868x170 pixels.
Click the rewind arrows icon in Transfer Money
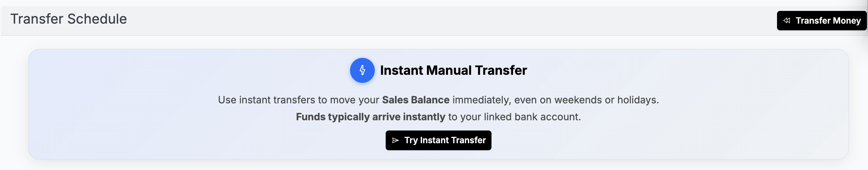click(787, 21)
